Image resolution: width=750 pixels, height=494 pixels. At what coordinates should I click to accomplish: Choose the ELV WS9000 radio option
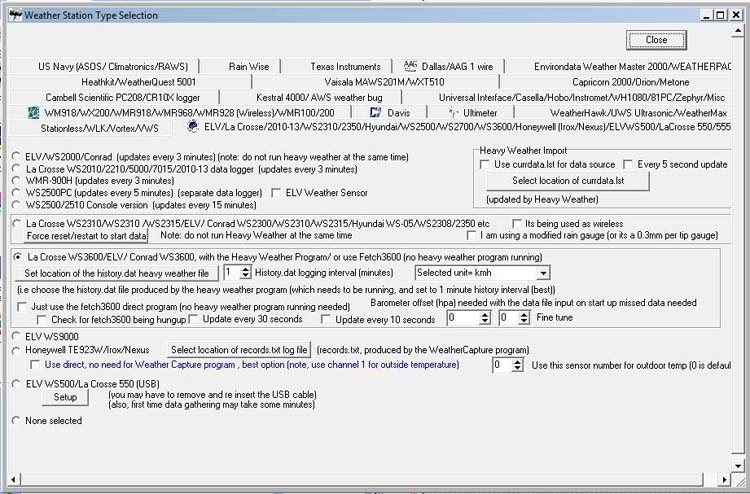[x=16, y=337]
